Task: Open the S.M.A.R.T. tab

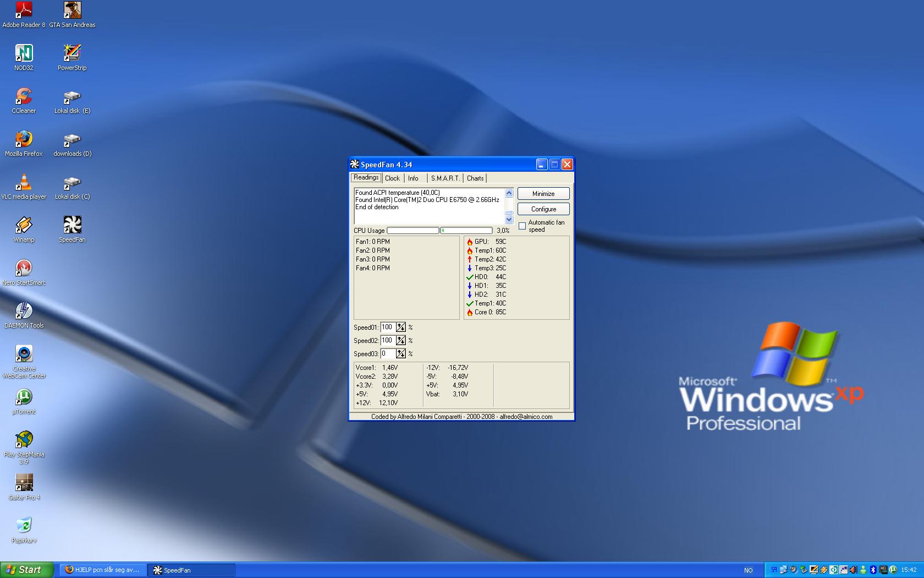Action: click(445, 178)
